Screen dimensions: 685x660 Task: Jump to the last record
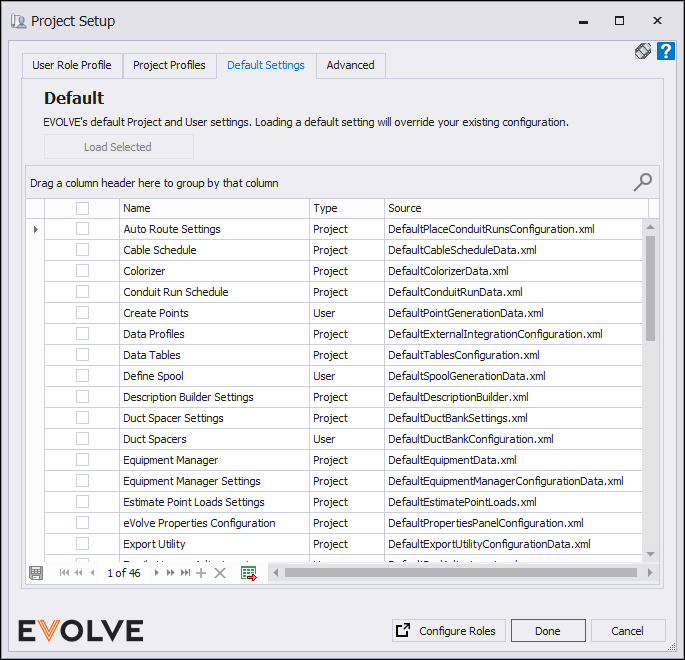pyautogui.click(x=185, y=573)
